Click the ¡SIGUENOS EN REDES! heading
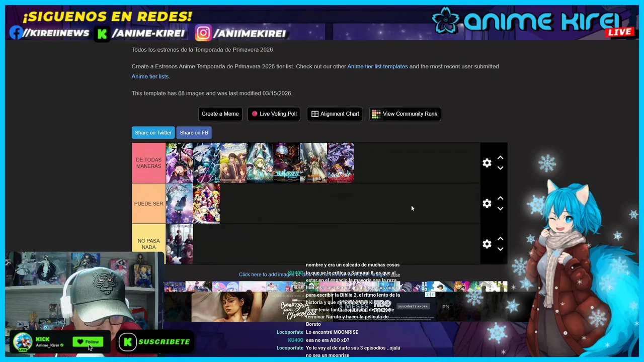Image resolution: width=644 pixels, height=362 pixels. (x=107, y=16)
